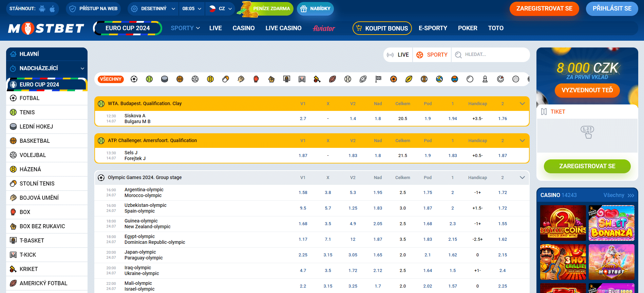
Task: Click the Aviator game logo
Action: 324,28
